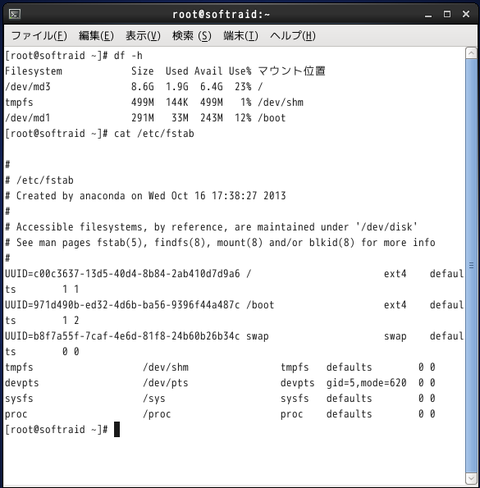Click UUID=c00c3637-13d5-40d4-8b84-2ab410d7d9a6 entry
This screenshot has height=488, width=480.
(x=122, y=274)
